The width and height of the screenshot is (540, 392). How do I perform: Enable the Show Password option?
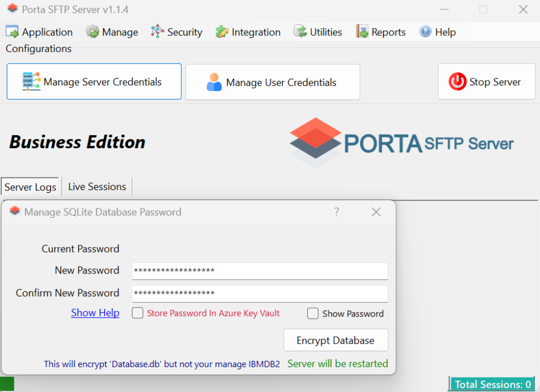[313, 313]
